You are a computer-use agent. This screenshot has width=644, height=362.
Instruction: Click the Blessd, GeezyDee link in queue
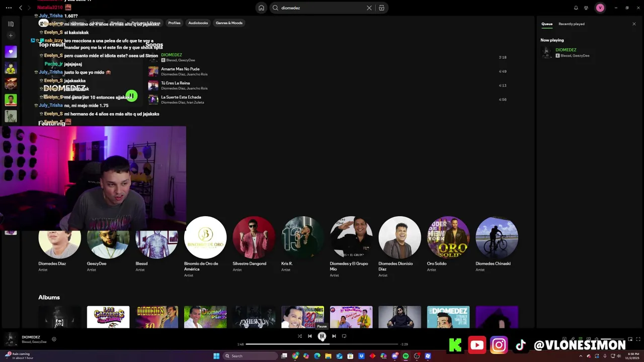tap(575, 55)
